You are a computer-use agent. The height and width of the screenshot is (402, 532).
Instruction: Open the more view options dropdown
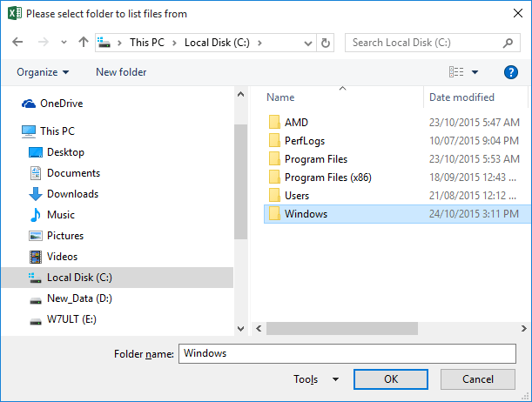point(475,72)
